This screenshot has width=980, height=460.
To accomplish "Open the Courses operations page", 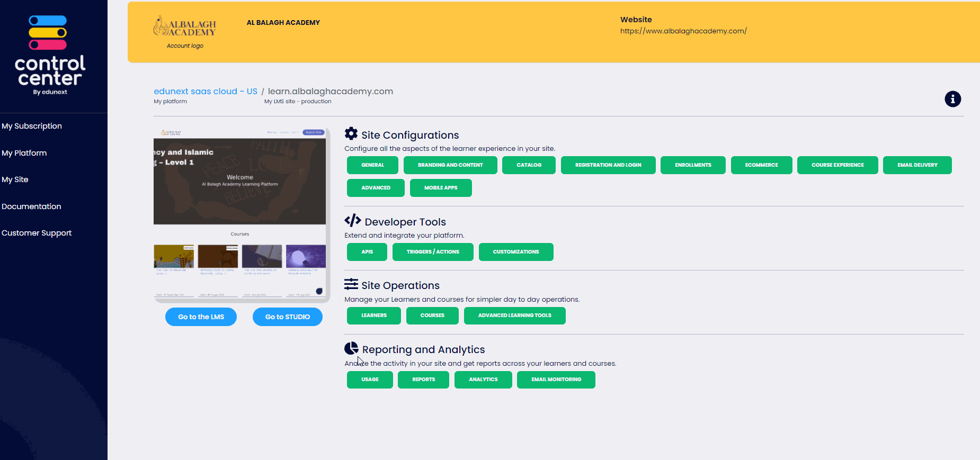I will click(x=432, y=315).
